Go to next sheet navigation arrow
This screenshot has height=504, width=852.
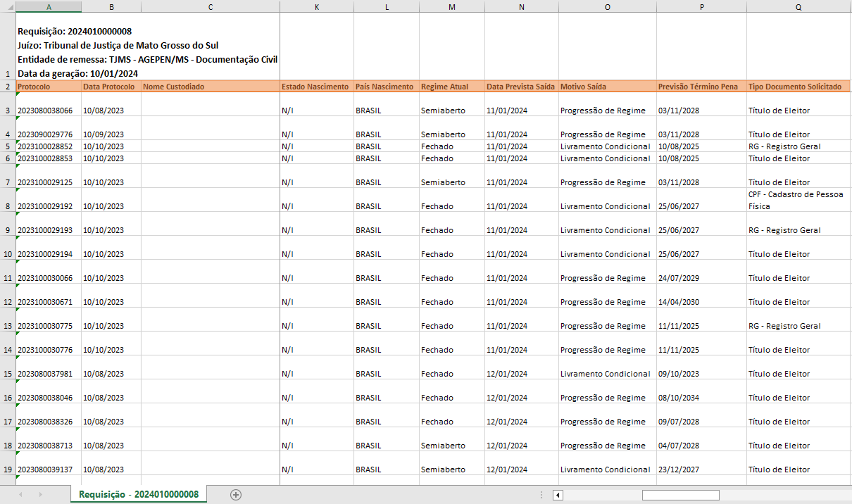click(41, 495)
